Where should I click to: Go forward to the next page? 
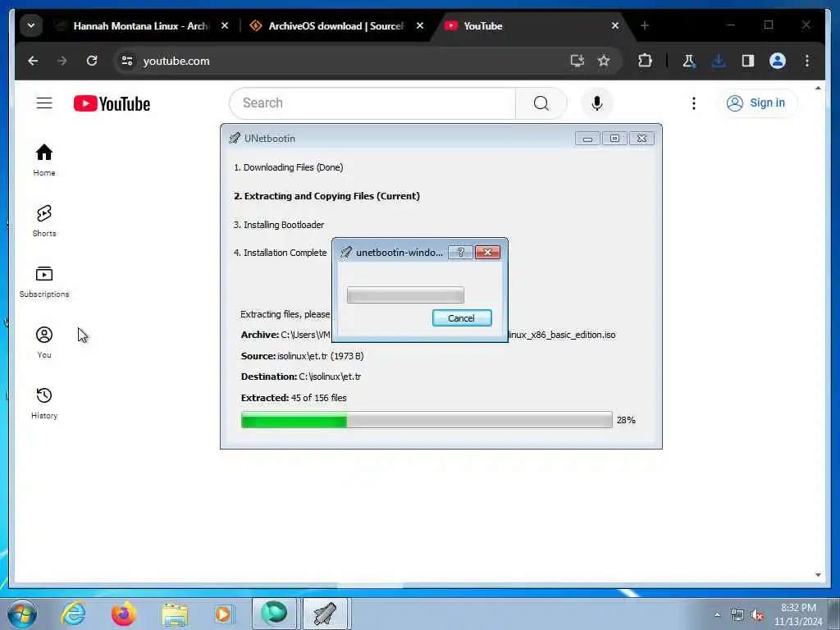click(62, 61)
